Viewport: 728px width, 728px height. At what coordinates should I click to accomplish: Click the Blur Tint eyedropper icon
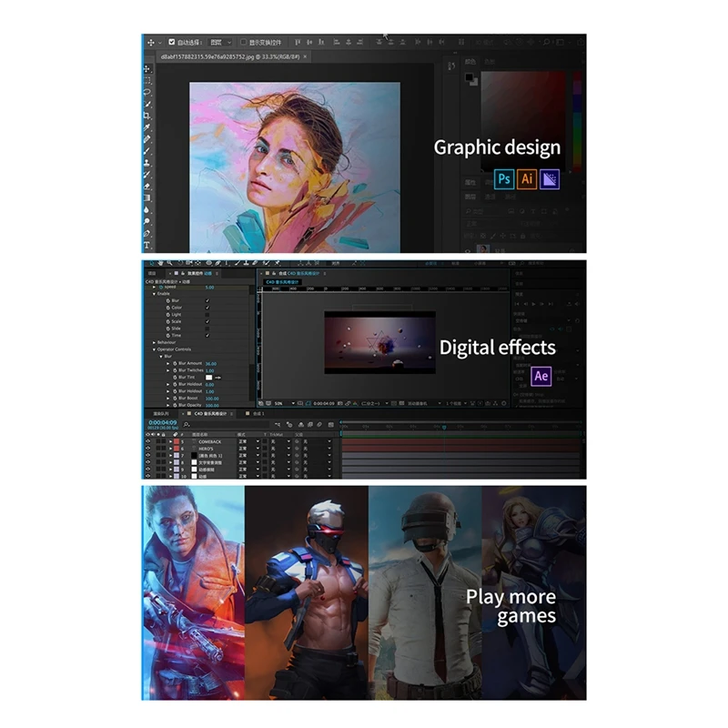[218, 378]
